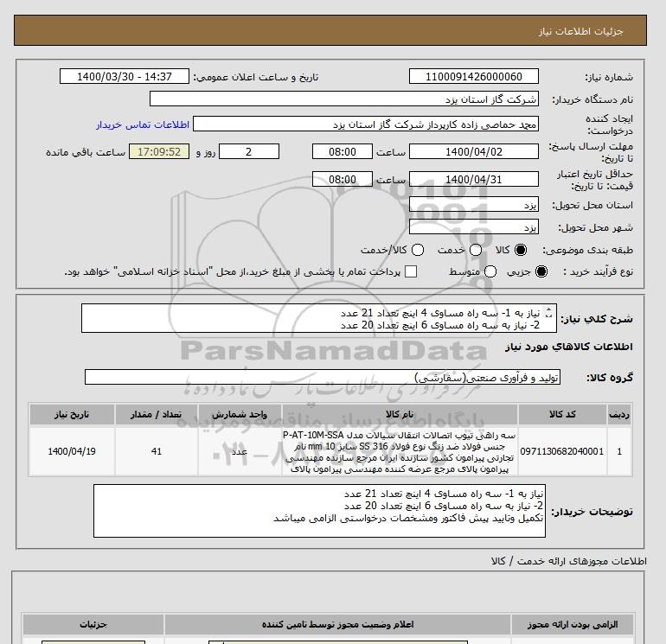Click the جزئیات column header in permits table
This screenshot has height=644, width=666.
(93, 624)
